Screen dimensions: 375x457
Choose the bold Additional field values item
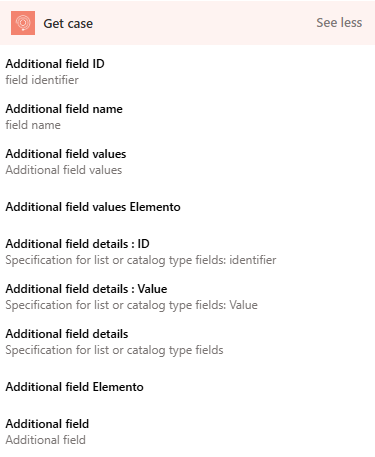coord(66,154)
